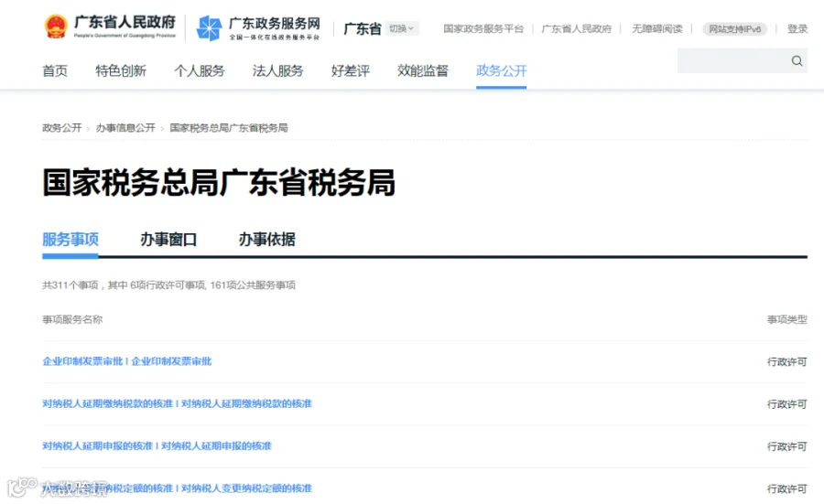Click the 办事信息公开 breadcrumb link
This screenshot has height=504, width=824.
(125, 128)
